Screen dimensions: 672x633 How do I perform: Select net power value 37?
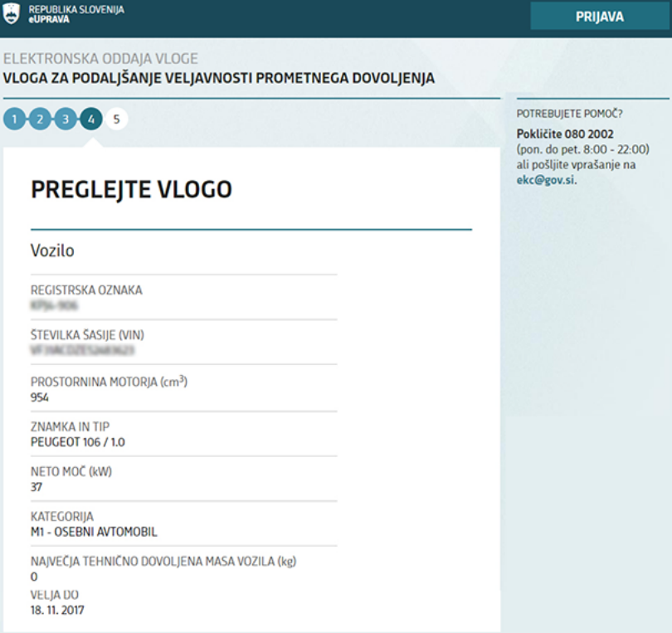pyautogui.click(x=37, y=487)
